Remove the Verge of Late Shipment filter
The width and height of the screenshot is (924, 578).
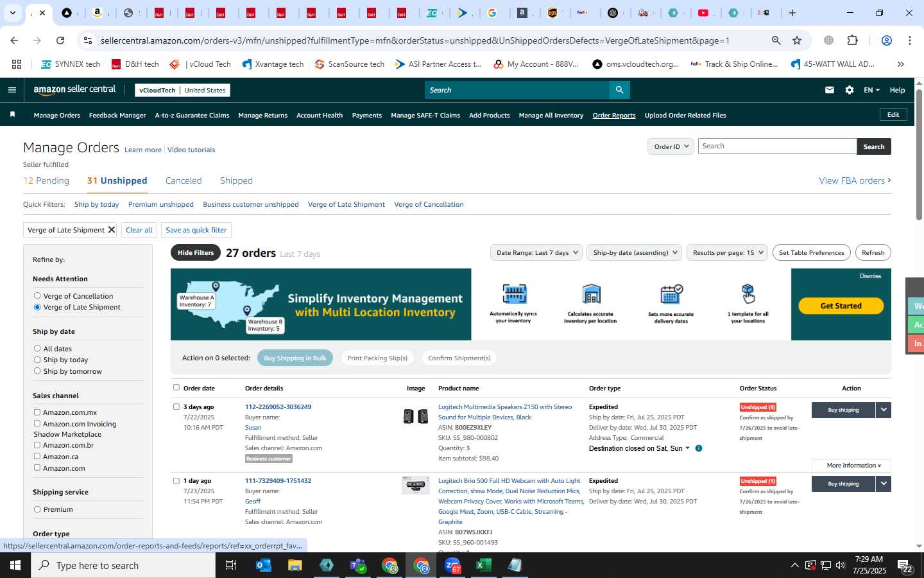(111, 230)
